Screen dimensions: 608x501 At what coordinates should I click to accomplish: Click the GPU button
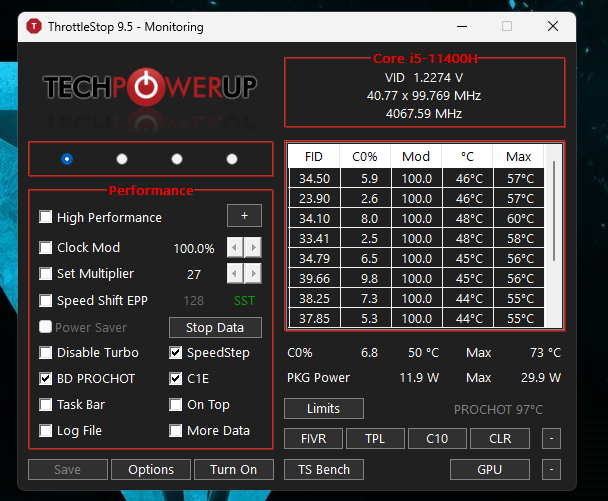[490, 470]
